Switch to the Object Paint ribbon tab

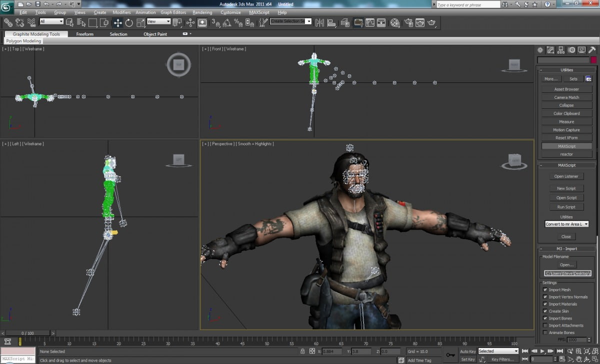[155, 34]
